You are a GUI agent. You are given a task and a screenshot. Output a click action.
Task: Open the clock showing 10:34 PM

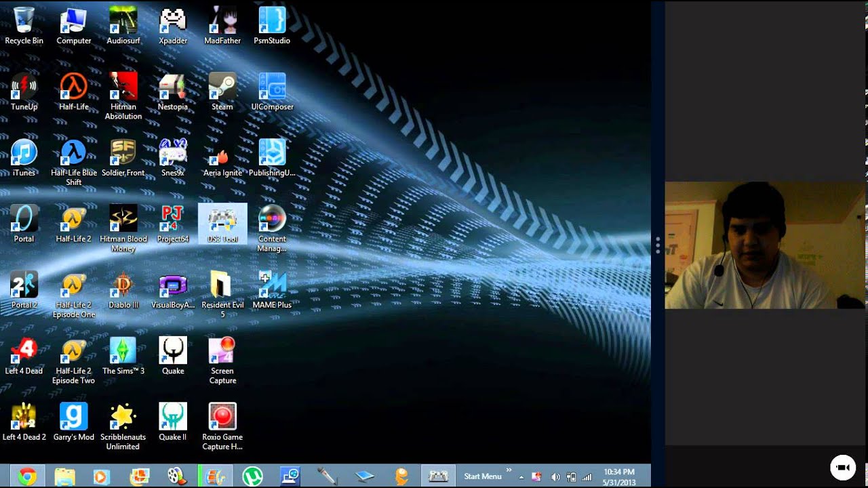[x=618, y=476]
